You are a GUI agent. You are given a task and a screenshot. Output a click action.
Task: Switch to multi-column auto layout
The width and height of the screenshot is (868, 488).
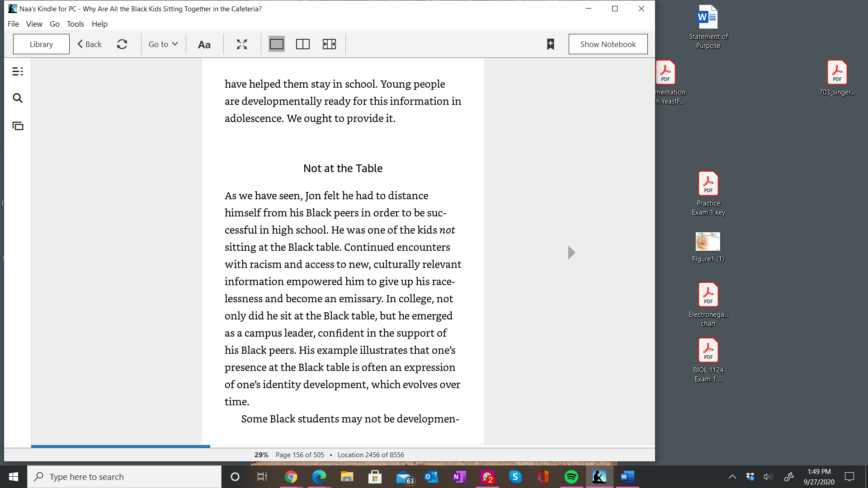[329, 44]
